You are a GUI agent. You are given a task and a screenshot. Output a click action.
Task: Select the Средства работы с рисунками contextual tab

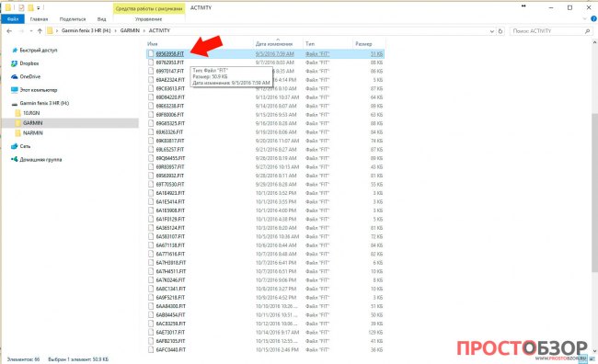(149, 8)
